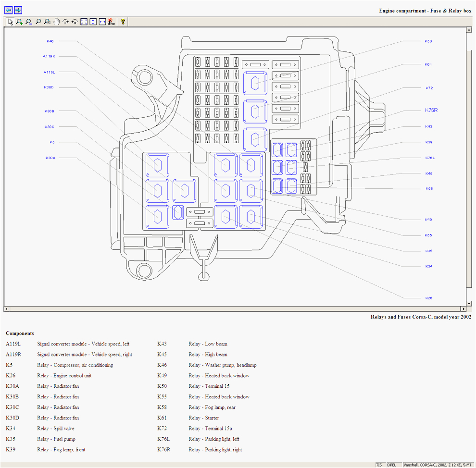Fit the diagram to the window
Viewport: 476px width, 468px height.
pos(84,22)
